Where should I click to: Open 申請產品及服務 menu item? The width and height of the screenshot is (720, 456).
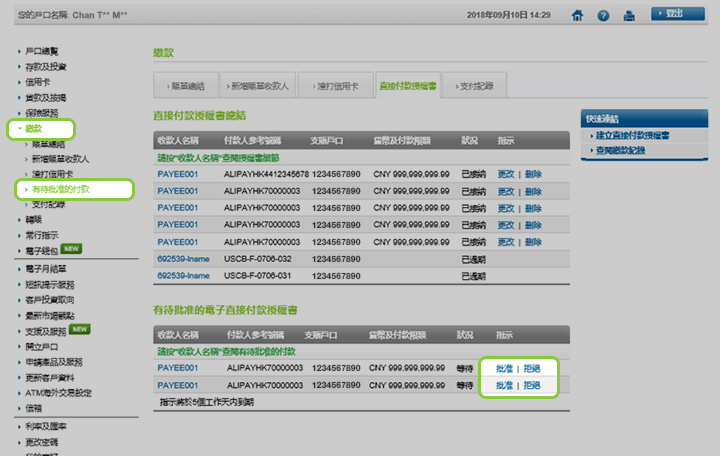(x=54, y=362)
